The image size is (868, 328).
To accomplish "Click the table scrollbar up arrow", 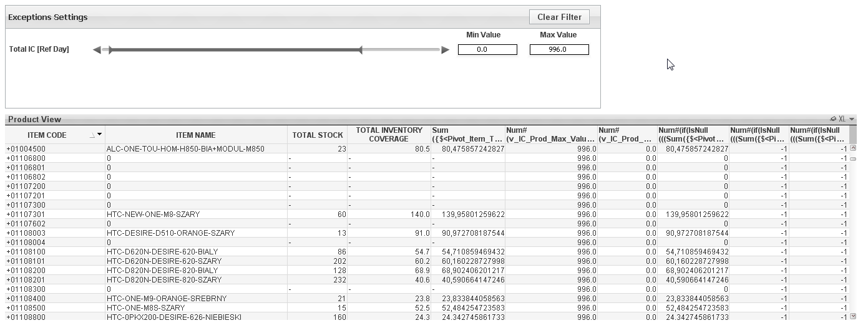I will 853,148.
